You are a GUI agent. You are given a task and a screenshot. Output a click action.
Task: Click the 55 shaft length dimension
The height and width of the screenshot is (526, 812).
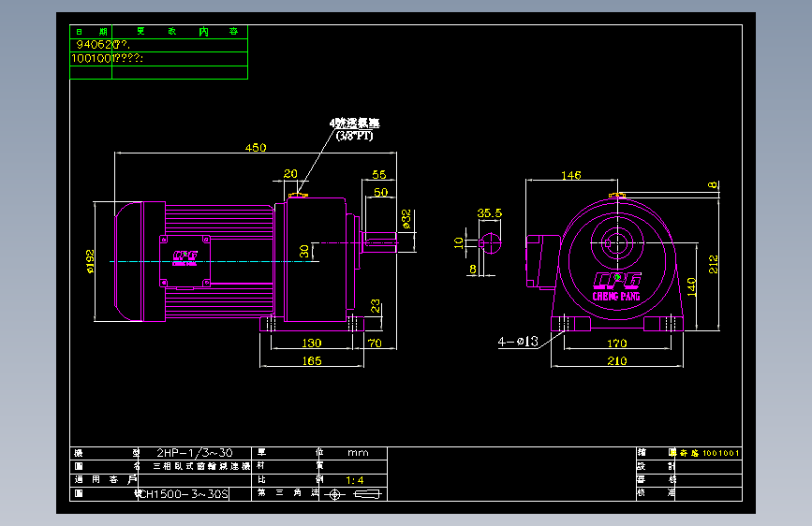click(379, 174)
